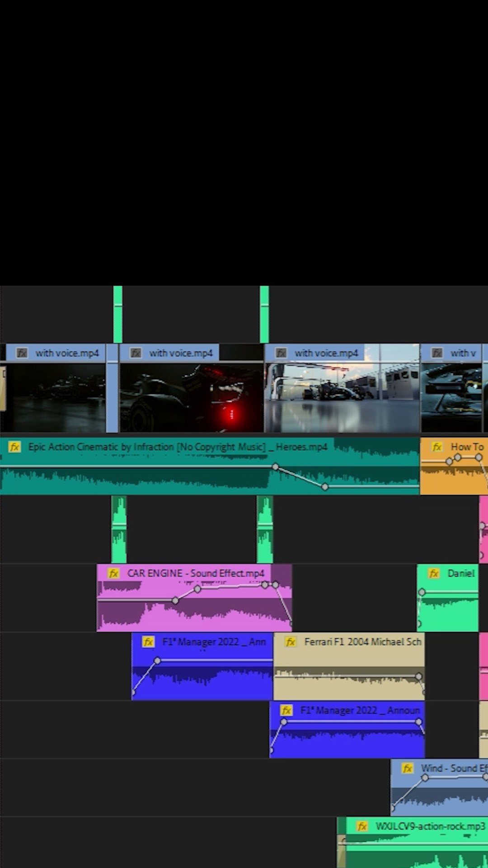The image size is (488, 868).
Task: Select the pit garage race car thumbnail
Action: pyautogui.click(x=342, y=397)
